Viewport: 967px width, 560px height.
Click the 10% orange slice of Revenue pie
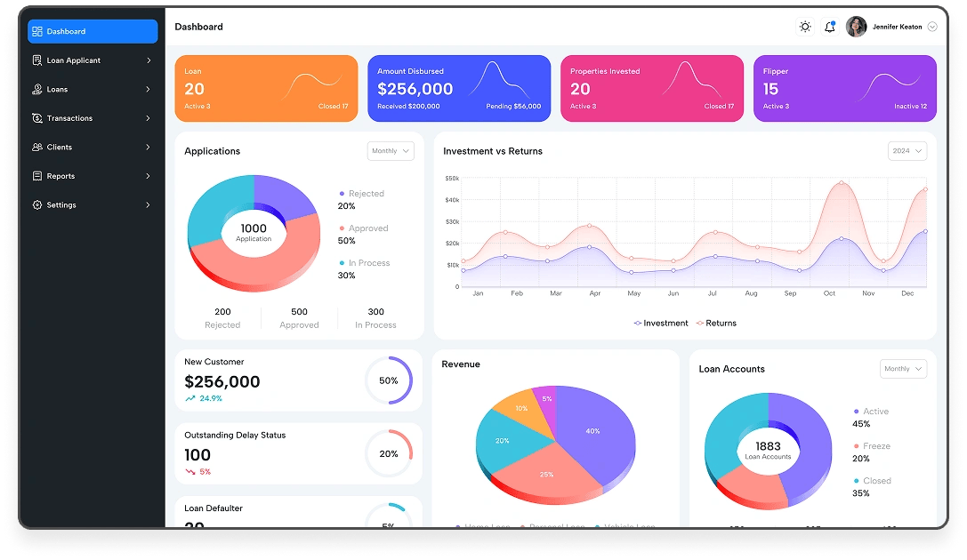[x=521, y=409]
